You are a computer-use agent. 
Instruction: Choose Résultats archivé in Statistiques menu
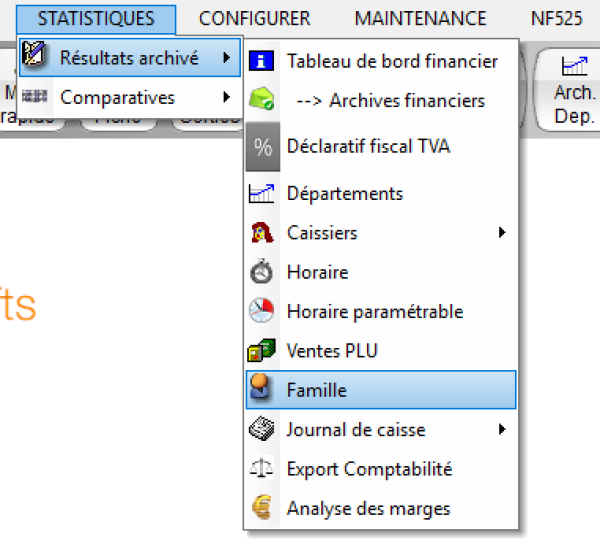(129, 58)
